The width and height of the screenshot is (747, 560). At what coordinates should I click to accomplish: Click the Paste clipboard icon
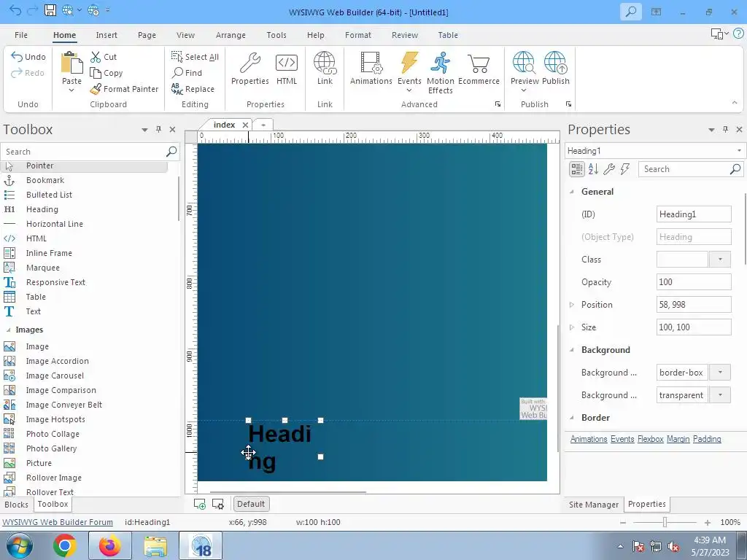pos(71,63)
